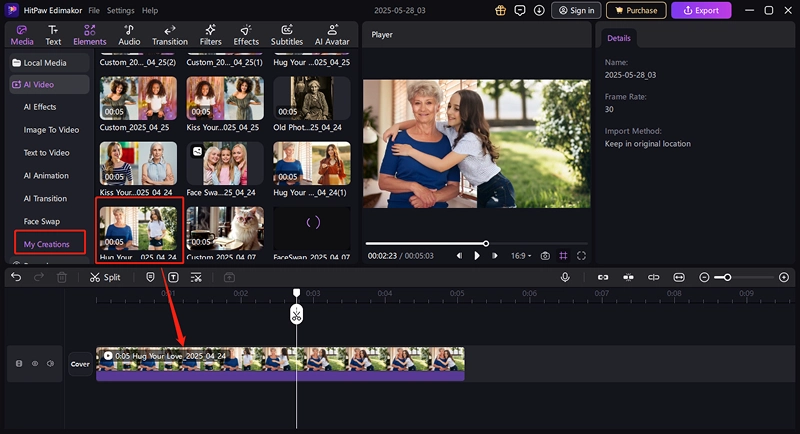
Task: Select Local Media in sidebar
Action: [x=49, y=63]
